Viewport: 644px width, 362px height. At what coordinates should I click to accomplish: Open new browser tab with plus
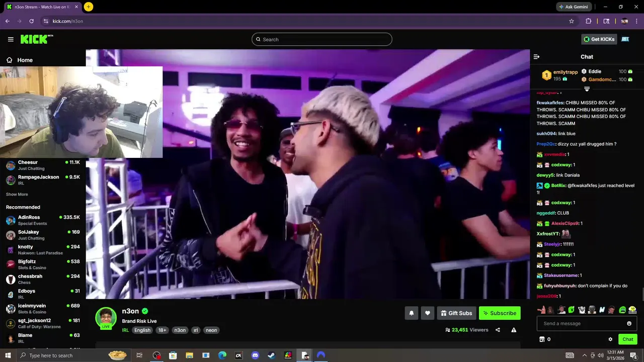89,7
